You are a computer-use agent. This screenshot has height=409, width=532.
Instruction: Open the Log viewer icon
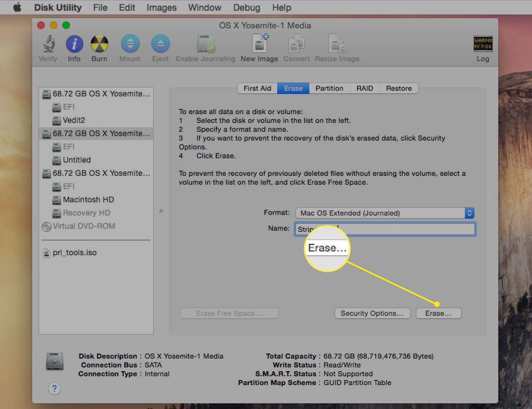(483, 43)
